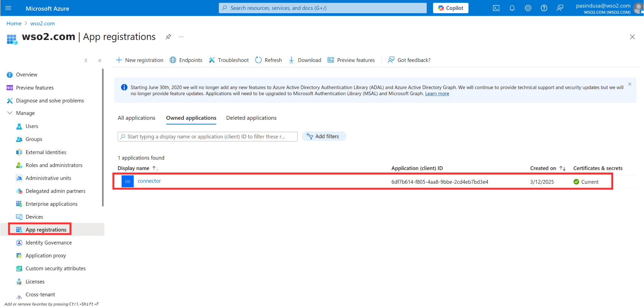Clear the side menu search with X
The width and height of the screenshot is (644, 308).
[86, 60]
